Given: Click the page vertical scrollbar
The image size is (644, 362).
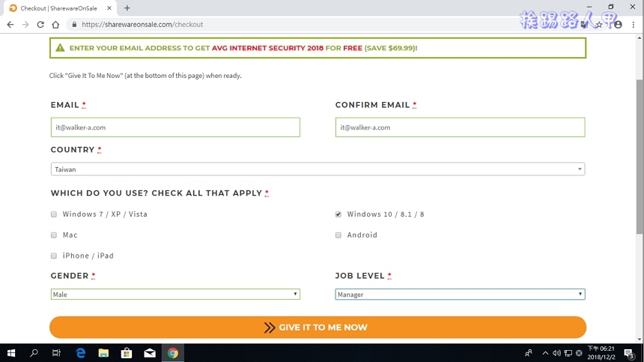Looking at the screenshot, I should pos(640,156).
